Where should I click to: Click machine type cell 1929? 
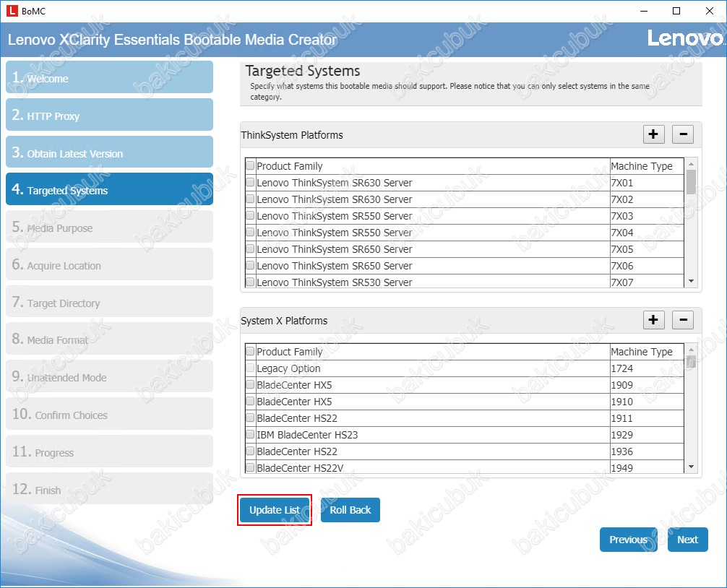click(x=647, y=435)
